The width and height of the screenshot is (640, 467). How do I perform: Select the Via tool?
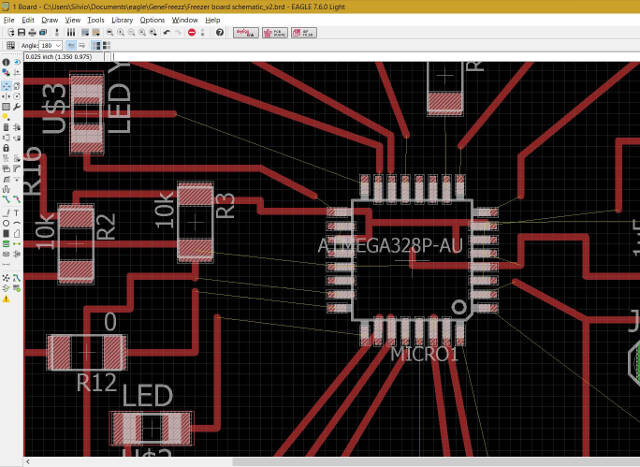pyautogui.click(x=6, y=244)
